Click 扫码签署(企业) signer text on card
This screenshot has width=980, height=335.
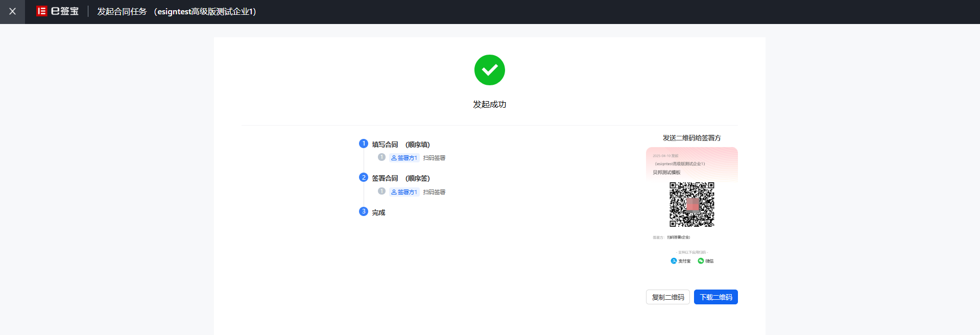point(679,237)
